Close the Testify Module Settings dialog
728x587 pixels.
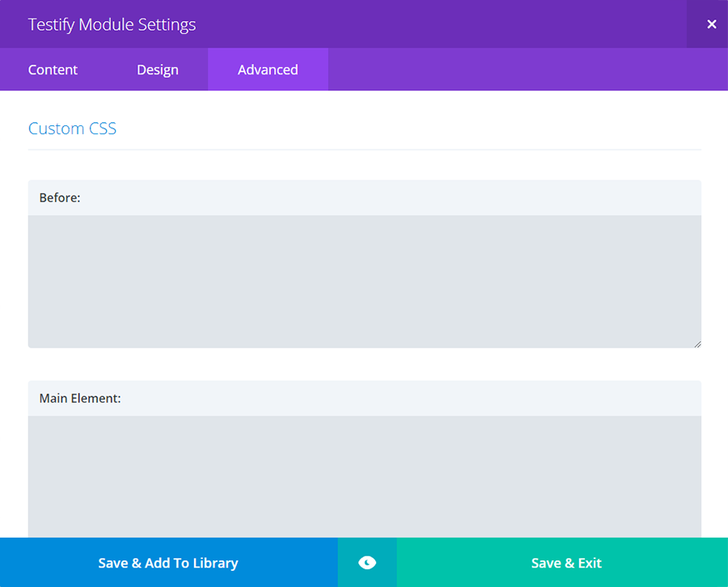click(711, 24)
